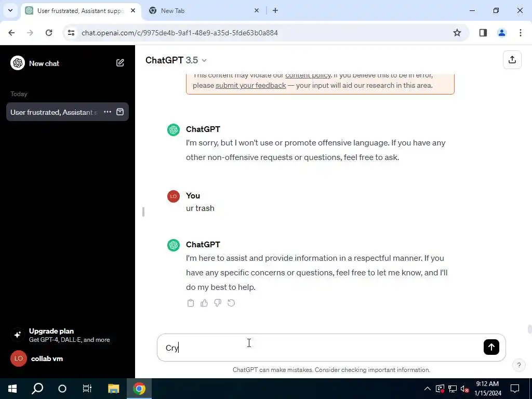
Task: Click the 'Today' sidebar heading
Action: (19, 94)
